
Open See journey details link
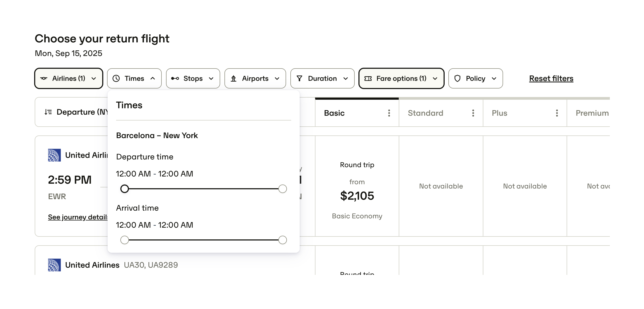click(x=78, y=217)
